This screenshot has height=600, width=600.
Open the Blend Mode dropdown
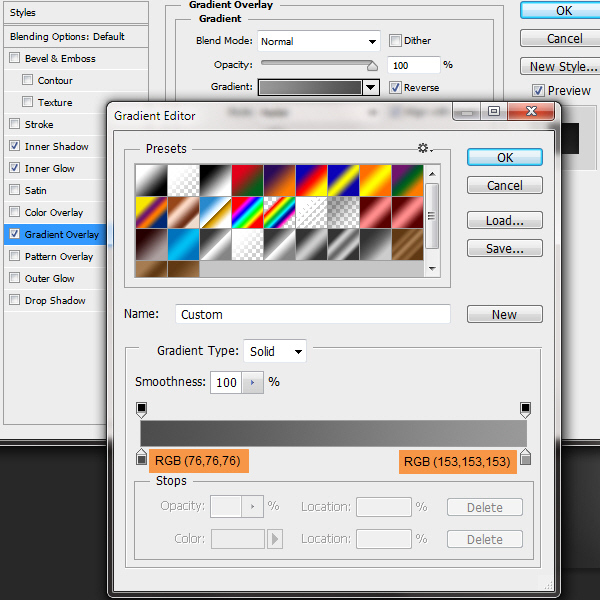coord(319,41)
